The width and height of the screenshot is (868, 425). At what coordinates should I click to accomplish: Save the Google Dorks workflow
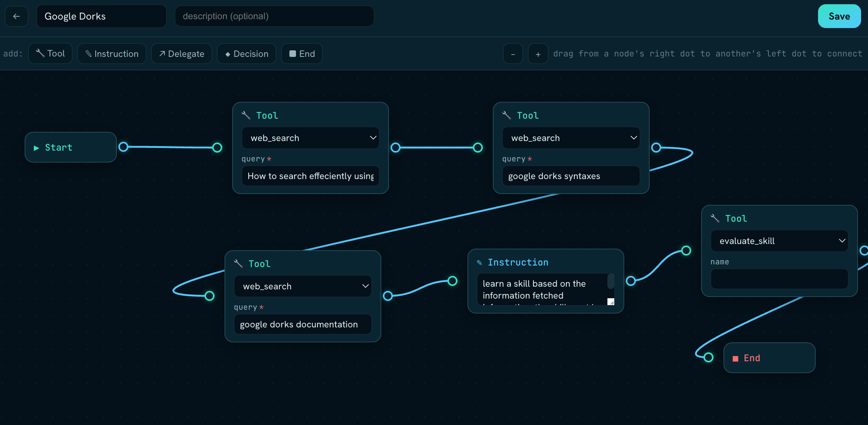(x=840, y=16)
